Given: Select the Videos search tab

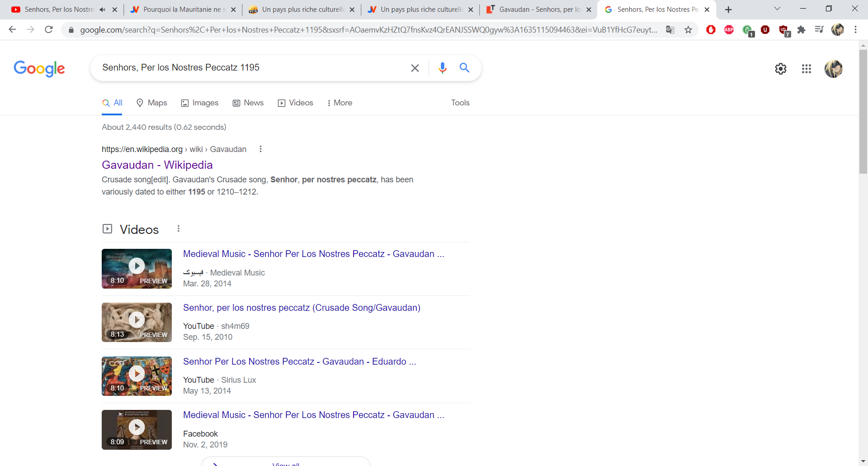Looking at the screenshot, I should [x=296, y=103].
